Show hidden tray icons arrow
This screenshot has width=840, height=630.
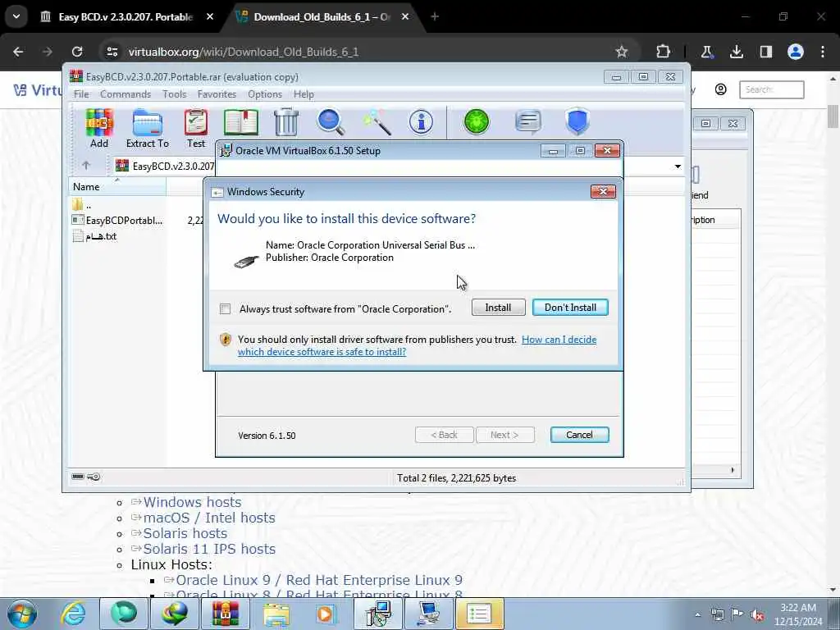click(x=697, y=614)
